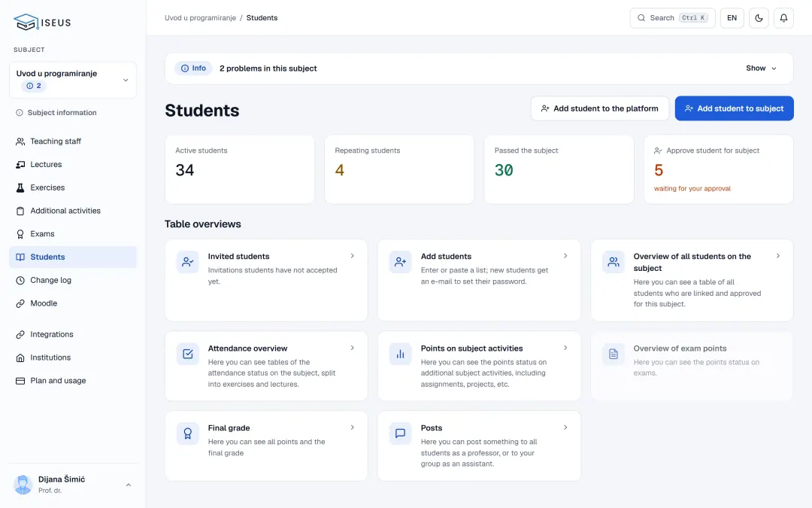812x508 pixels.
Task: Click the Final grade award icon
Action: [188, 433]
